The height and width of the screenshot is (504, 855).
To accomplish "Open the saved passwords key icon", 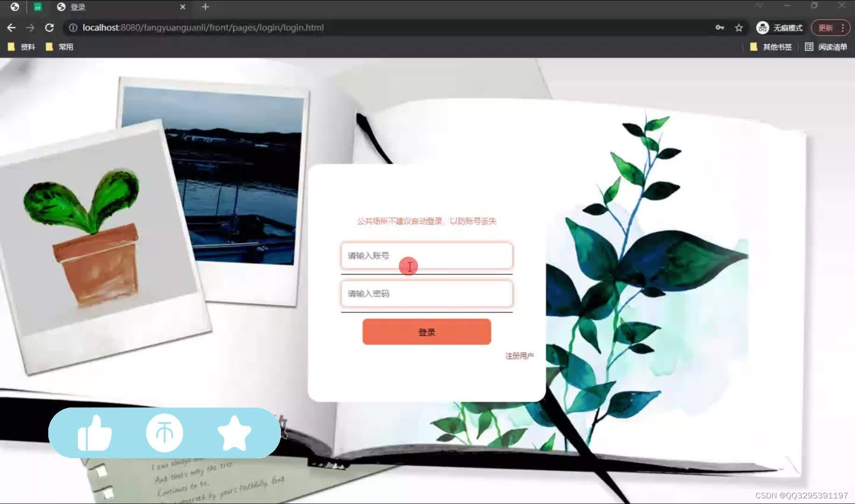I will pos(720,28).
